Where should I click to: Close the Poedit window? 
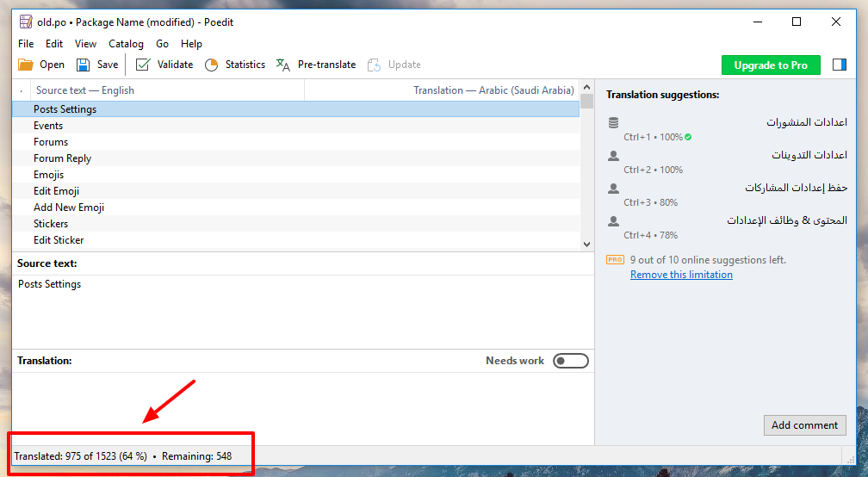click(836, 22)
